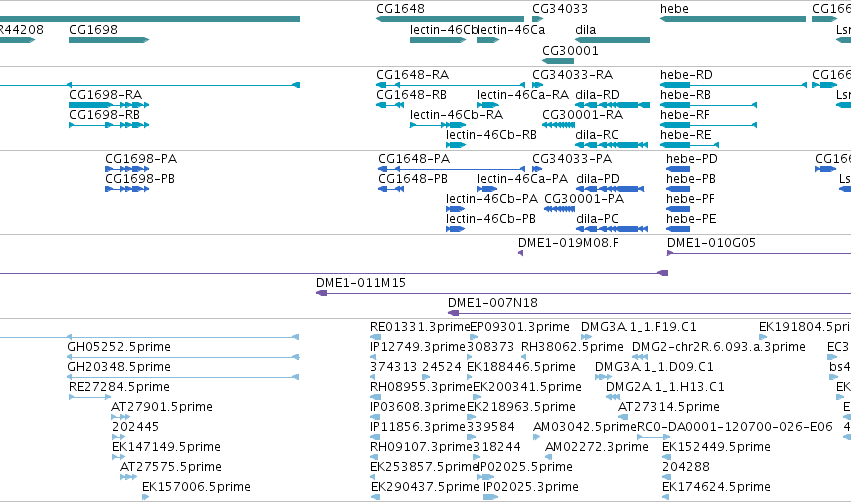Select protein dila-PC
Viewport: 851px width, 502px height.
[597, 219]
